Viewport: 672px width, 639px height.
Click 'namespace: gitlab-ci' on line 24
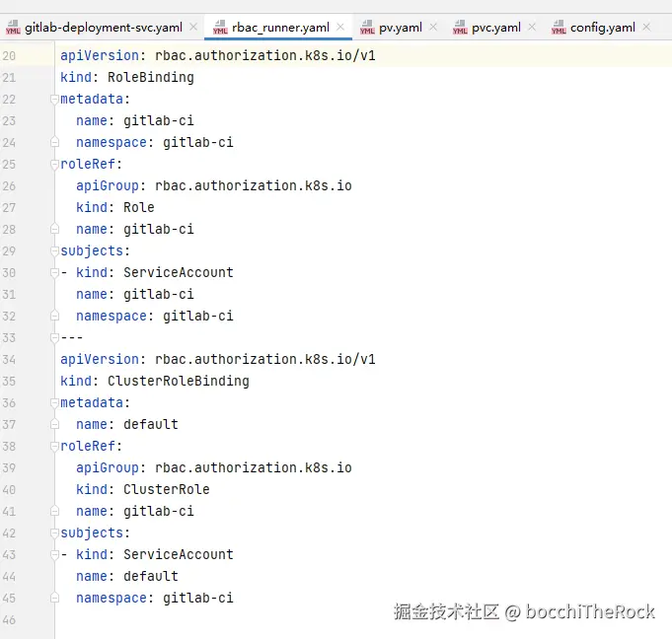[x=155, y=143]
